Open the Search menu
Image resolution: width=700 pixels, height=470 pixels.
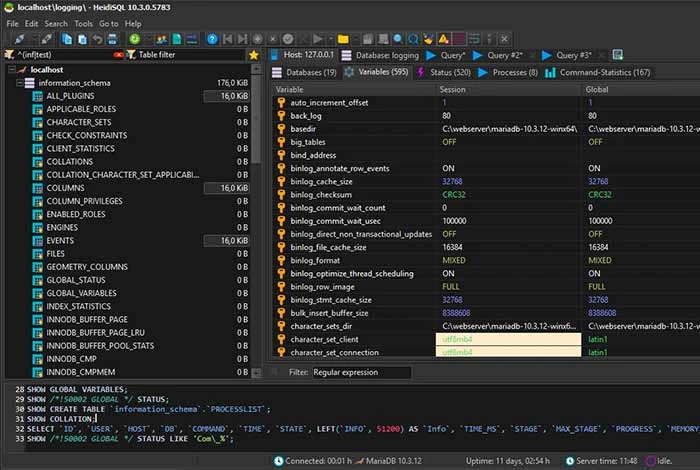56,24
